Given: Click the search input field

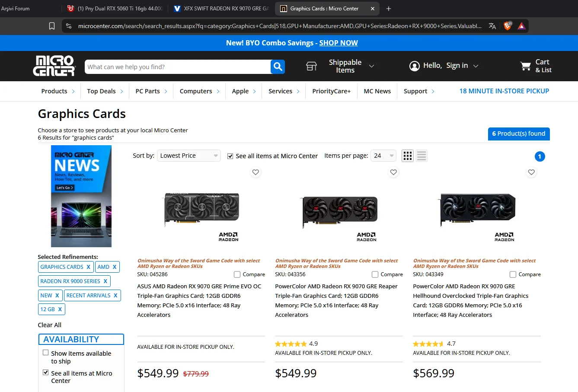Looking at the screenshot, I should coord(178,67).
